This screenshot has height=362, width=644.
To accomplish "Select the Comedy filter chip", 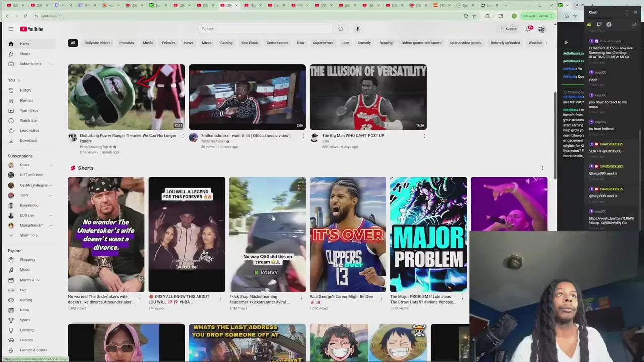I will (x=364, y=43).
